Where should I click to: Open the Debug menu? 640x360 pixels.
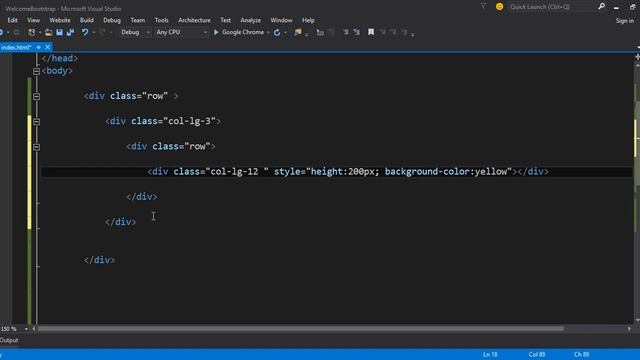tap(112, 20)
